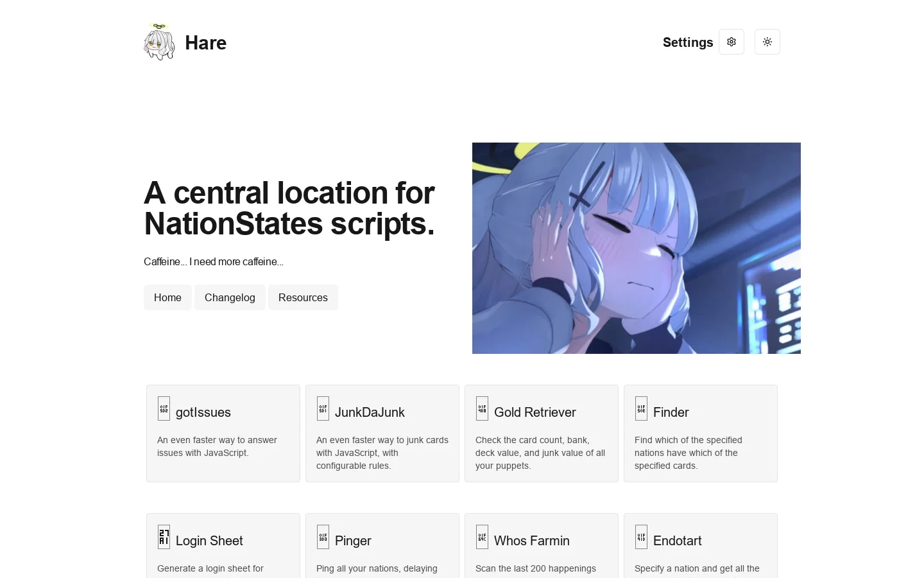
Task: Click the Hare mascot logo
Action: (x=159, y=42)
